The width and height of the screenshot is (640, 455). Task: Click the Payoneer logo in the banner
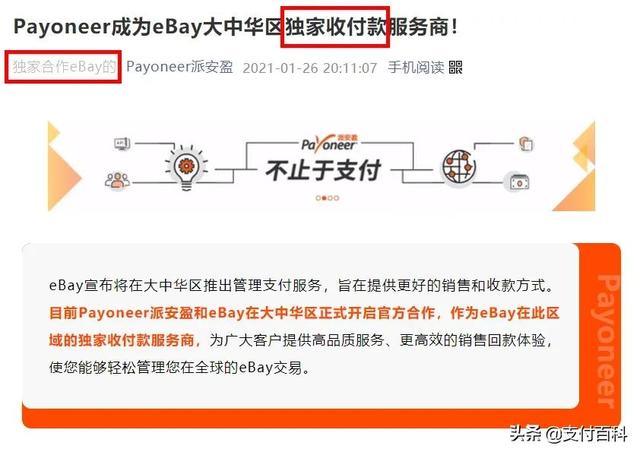pyautogui.click(x=329, y=143)
